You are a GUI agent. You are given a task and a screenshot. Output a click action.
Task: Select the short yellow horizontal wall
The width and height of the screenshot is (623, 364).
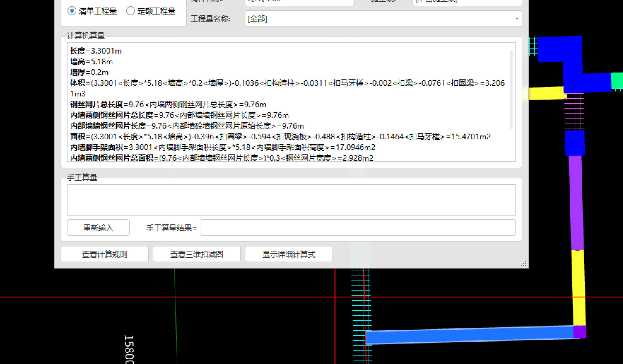(x=546, y=94)
